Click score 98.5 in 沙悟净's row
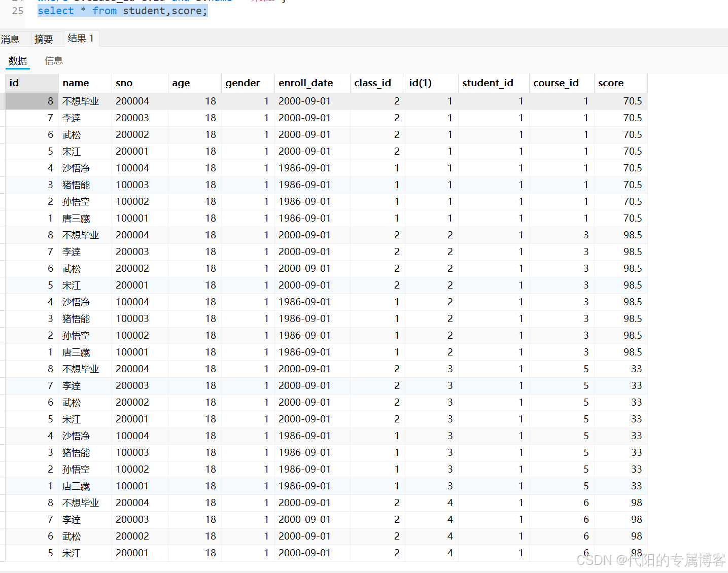 [633, 302]
